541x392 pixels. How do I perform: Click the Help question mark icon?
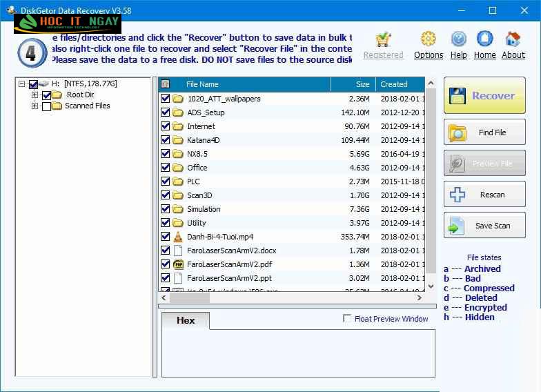pos(458,39)
